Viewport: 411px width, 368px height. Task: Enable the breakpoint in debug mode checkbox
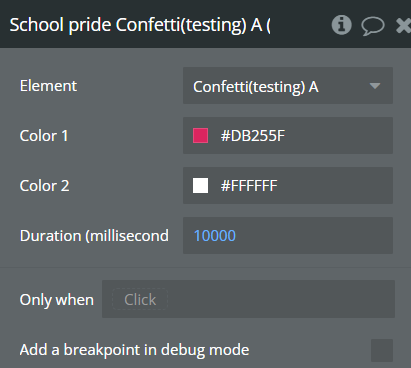[382, 350]
